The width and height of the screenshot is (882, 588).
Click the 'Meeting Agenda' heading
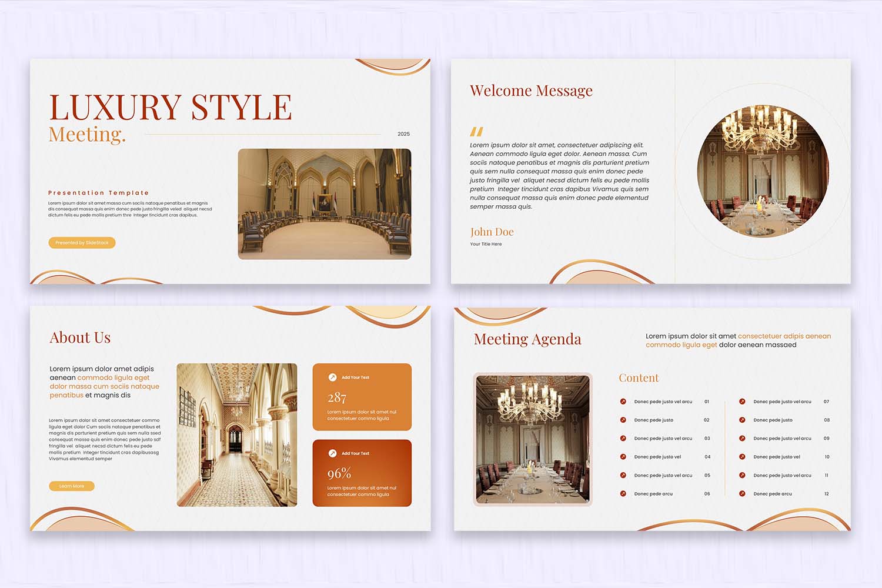pyautogui.click(x=527, y=339)
